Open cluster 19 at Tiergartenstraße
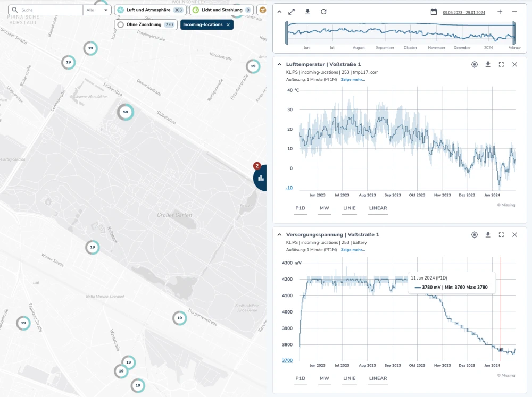The width and height of the screenshot is (532, 397). point(179,318)
